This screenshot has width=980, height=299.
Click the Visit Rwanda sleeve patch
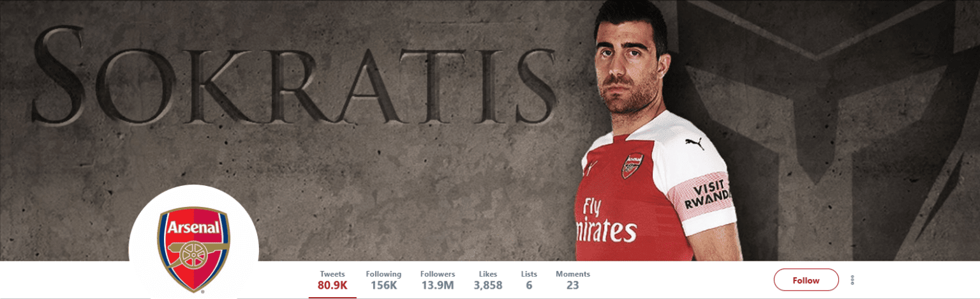pos(706,196)
